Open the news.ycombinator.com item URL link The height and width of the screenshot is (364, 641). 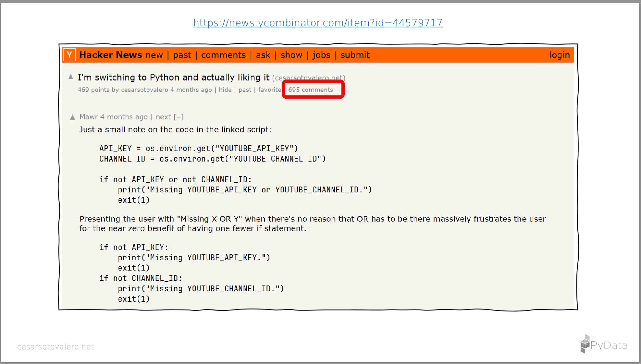(x=318, y=23)
